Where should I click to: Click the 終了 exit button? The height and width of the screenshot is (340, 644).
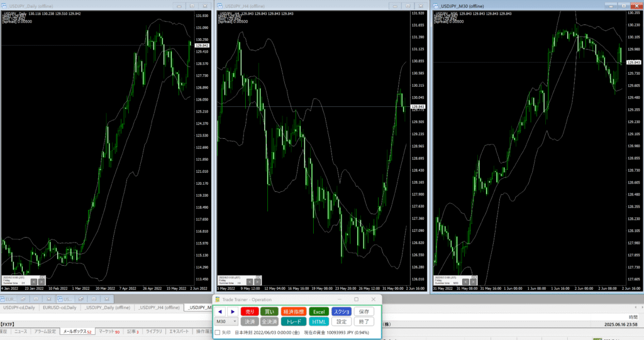click(364, 322)
